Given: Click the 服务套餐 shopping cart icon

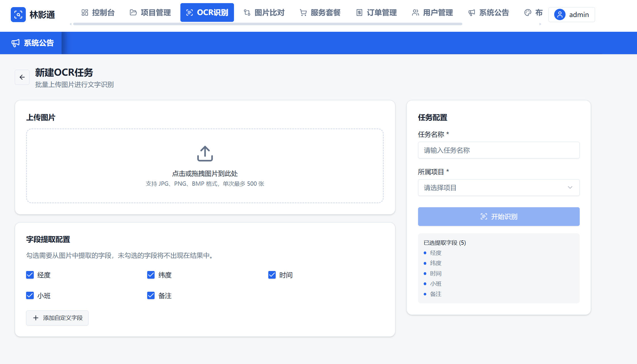Looking at the screenshot, I should click(x=303, y=12).
